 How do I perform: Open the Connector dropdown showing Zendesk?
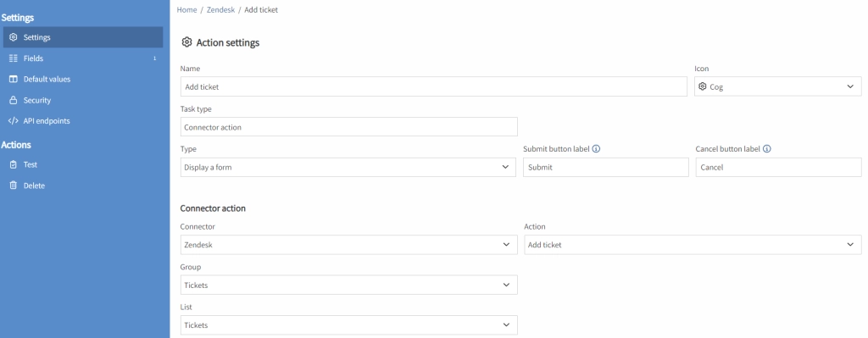348,245
